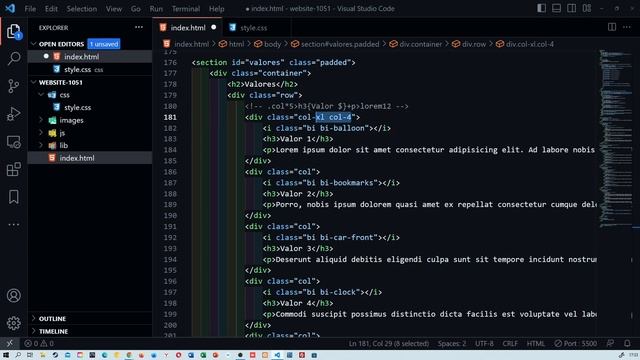Open the Edit menu
The width and height of the screenshot is (640, 360).
pos(51,9)
